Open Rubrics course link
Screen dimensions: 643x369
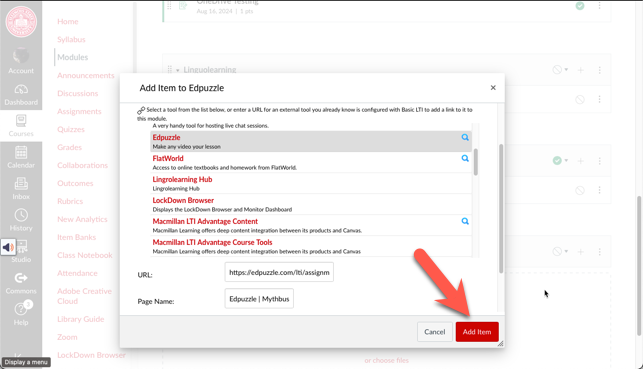click(x=70, y=201)
